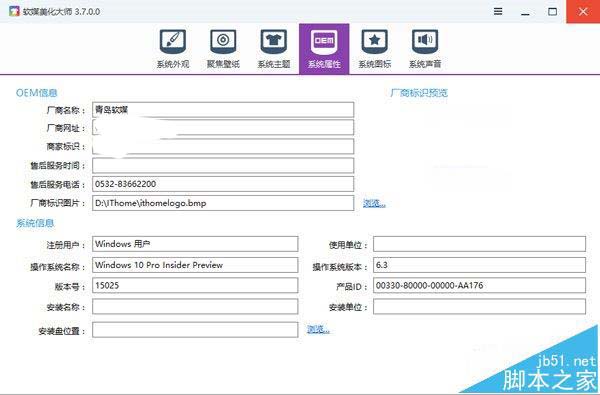
Task: Click the 售后服务电话 label
Action: pyautogui.click(x=58, y=184)
